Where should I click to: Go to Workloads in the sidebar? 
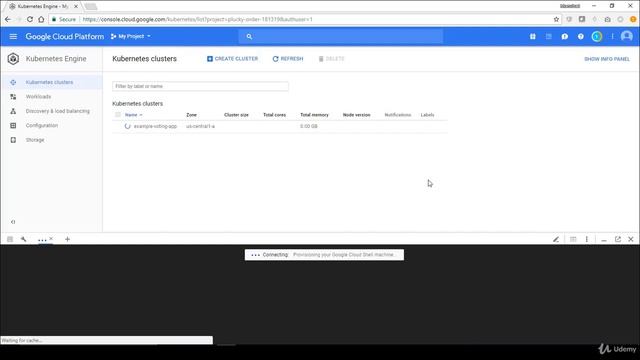click(38, 97)
